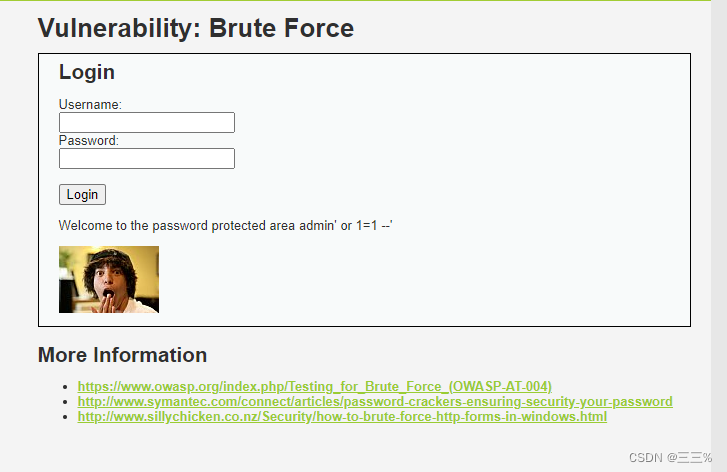Screen dimensions: 727x472
Task: Click the bullet beside the sillychicken link
Action: point(66,417)
